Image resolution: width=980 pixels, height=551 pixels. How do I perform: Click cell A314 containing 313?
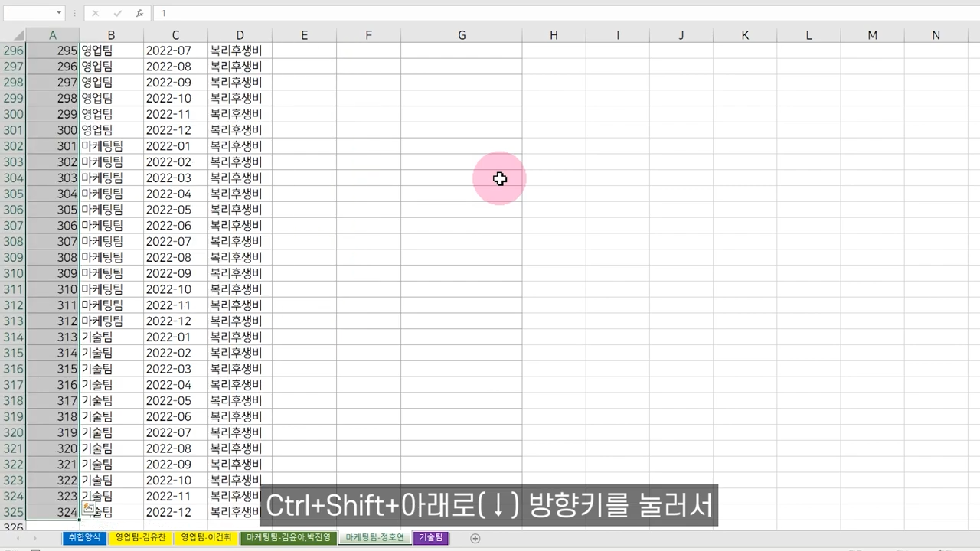[53, 337]
